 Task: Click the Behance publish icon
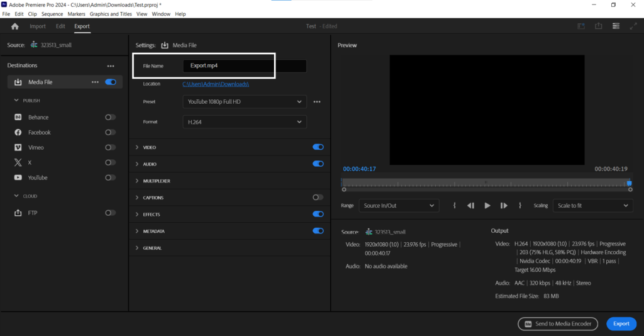[18, 117]
